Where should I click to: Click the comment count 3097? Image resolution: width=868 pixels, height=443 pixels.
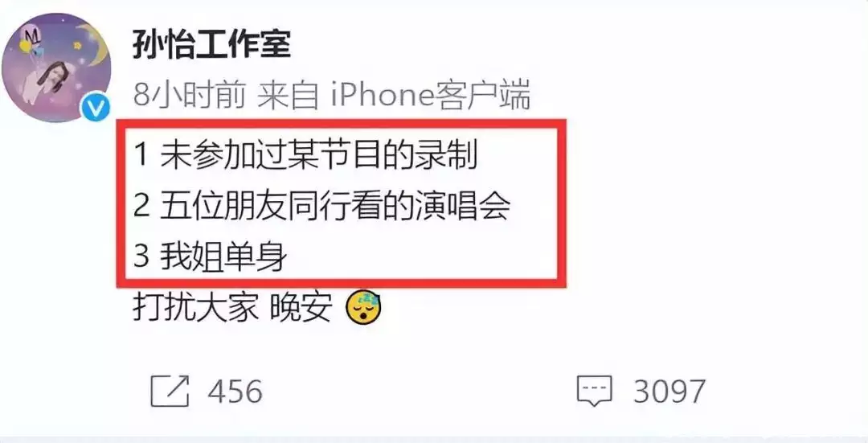pyautogui.click(x=669, y=392)
